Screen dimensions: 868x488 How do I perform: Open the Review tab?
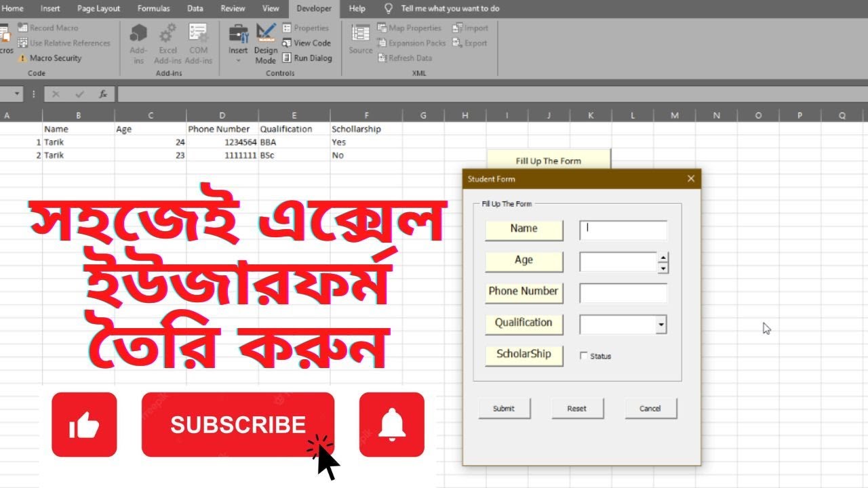(233, 9)
